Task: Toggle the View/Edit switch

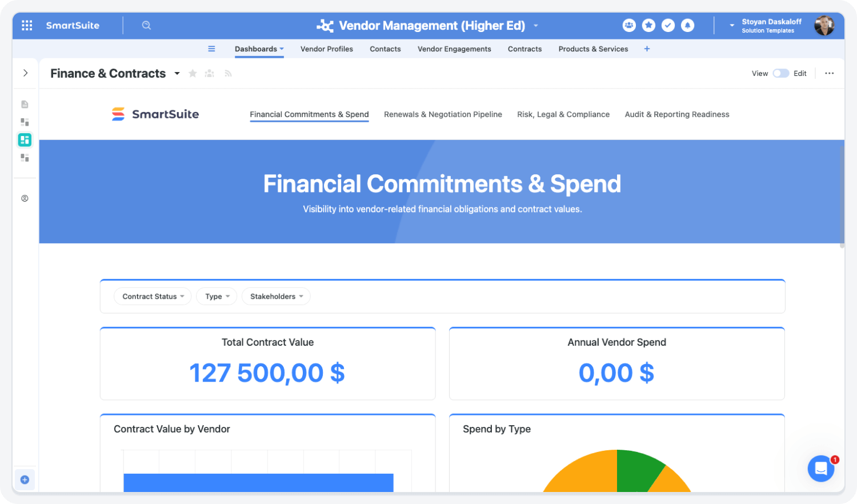Action: [781, 73]
